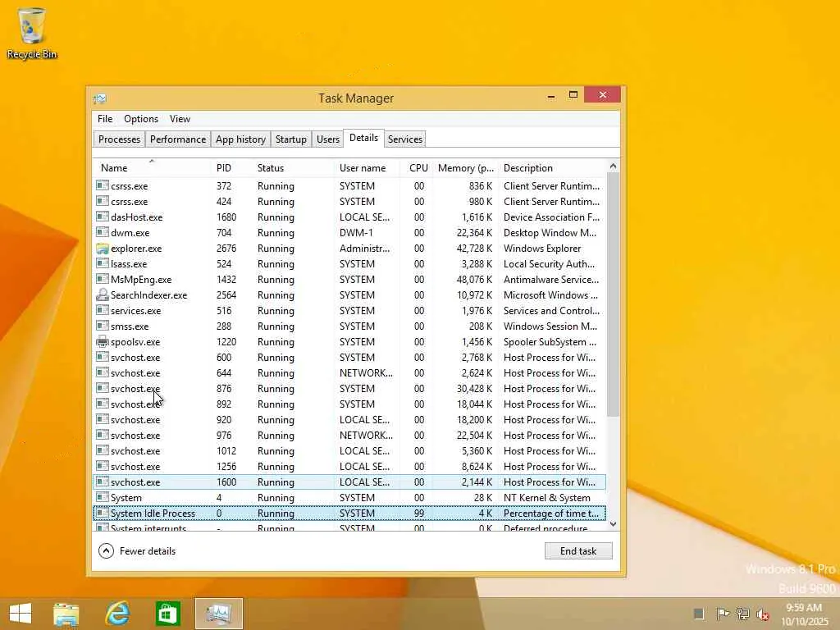Click the MsMpEng.exe process icon
840x630 pixels.
[x=103, y=279]
